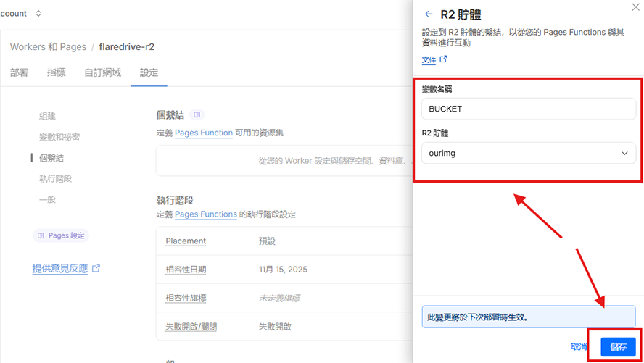The height and width of the screenshot is (363, 644).
Task: Click the 失敗開啟 value
Action: 275,327
